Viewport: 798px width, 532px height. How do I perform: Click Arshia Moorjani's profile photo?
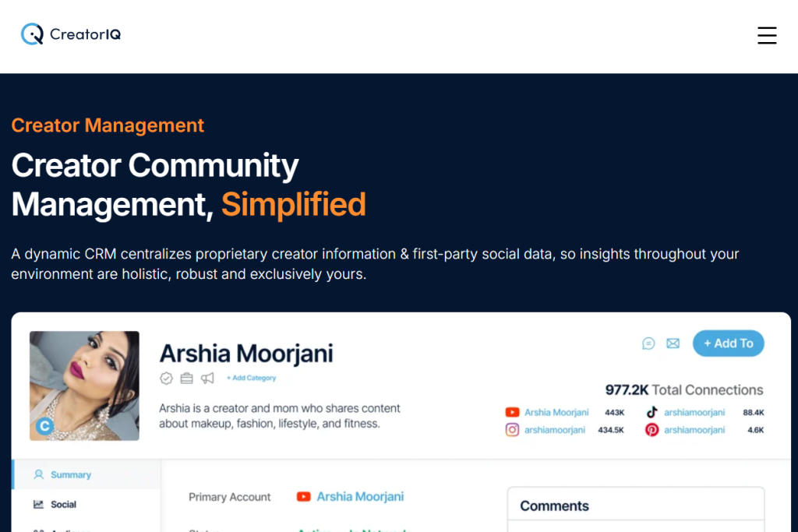click(x=84, y=386)
